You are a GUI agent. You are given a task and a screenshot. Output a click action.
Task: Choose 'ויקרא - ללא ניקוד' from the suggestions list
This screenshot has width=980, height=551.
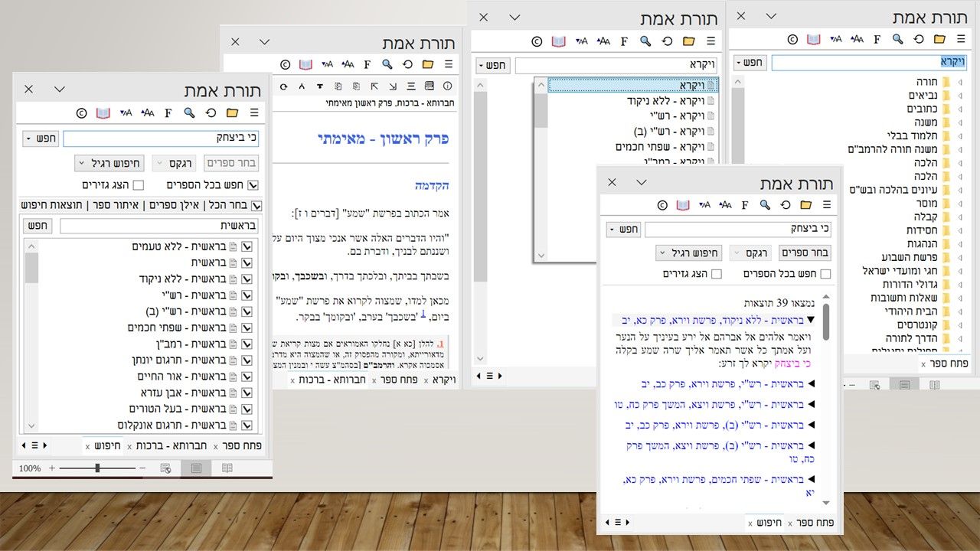[x=665, y=100]
